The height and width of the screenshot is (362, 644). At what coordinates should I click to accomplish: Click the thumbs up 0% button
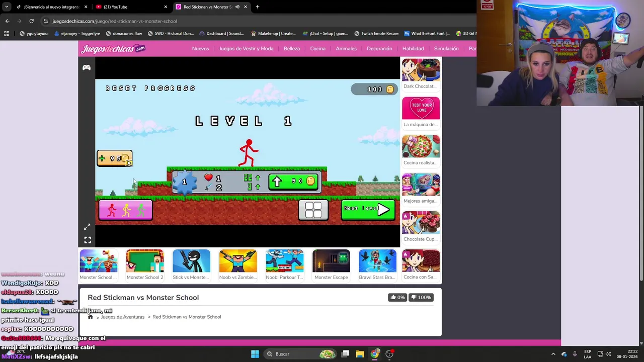[x=397, y=297]
